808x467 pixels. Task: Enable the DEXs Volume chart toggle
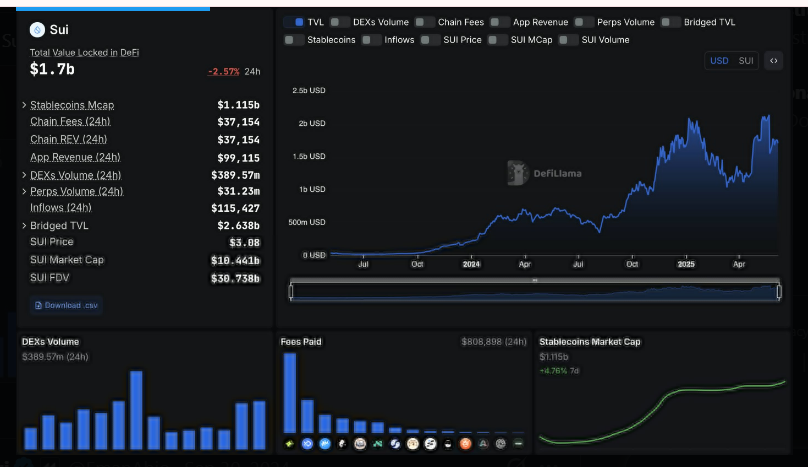click(339, 22)
